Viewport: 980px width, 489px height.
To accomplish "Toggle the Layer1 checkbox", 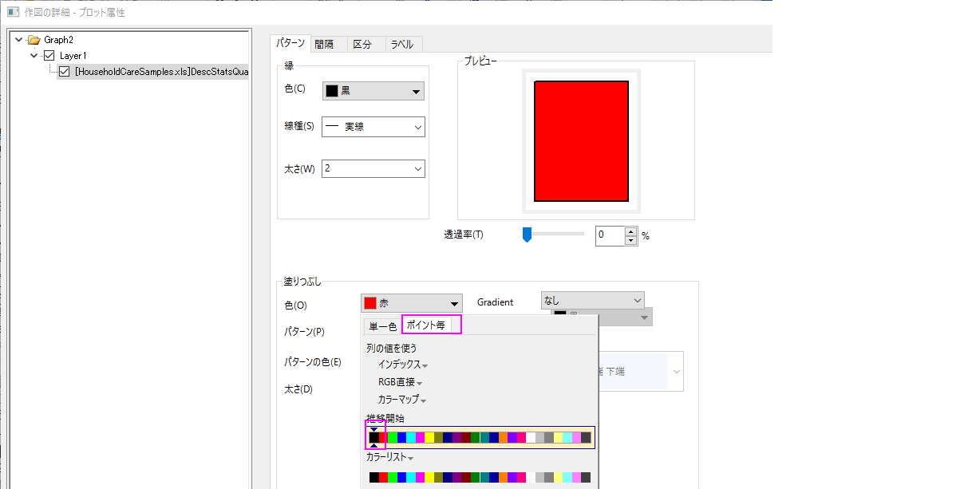I will pyautogui.click(x=49, y=56).
